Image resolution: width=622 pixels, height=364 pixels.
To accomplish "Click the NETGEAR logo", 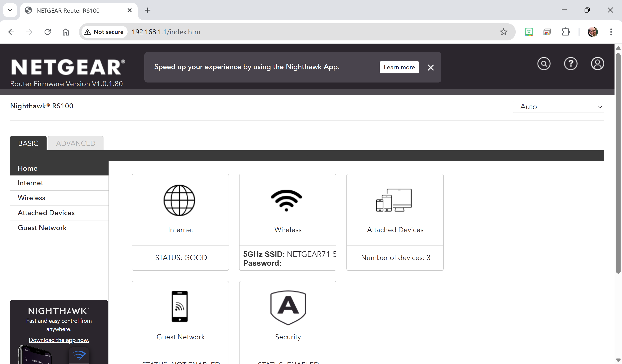I will coord(68,67).
